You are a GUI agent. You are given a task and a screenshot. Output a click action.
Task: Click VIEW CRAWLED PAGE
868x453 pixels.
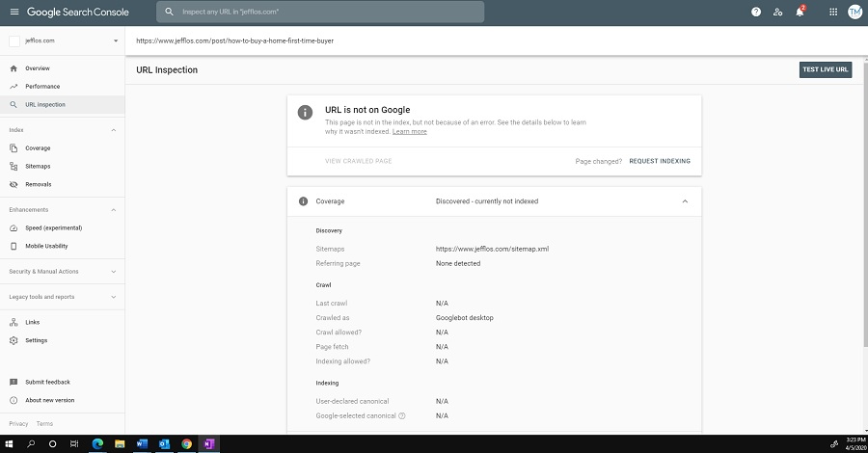[358, 162]
